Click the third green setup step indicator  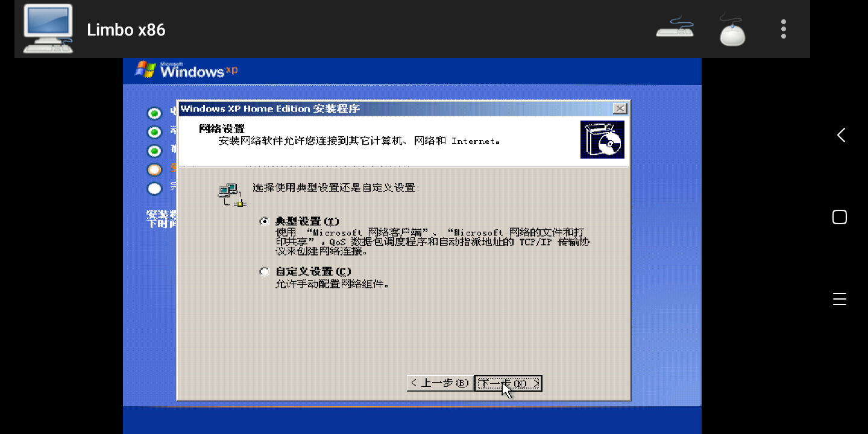coord(155,151)
